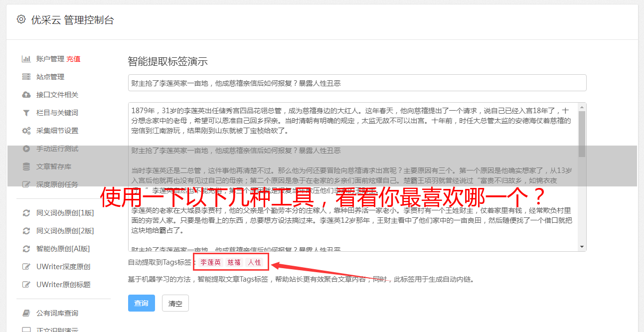The width and height of the screenshot is (644, 332).
Task: Click the 智能提取标签演示 heading
Action: (167, 62)
